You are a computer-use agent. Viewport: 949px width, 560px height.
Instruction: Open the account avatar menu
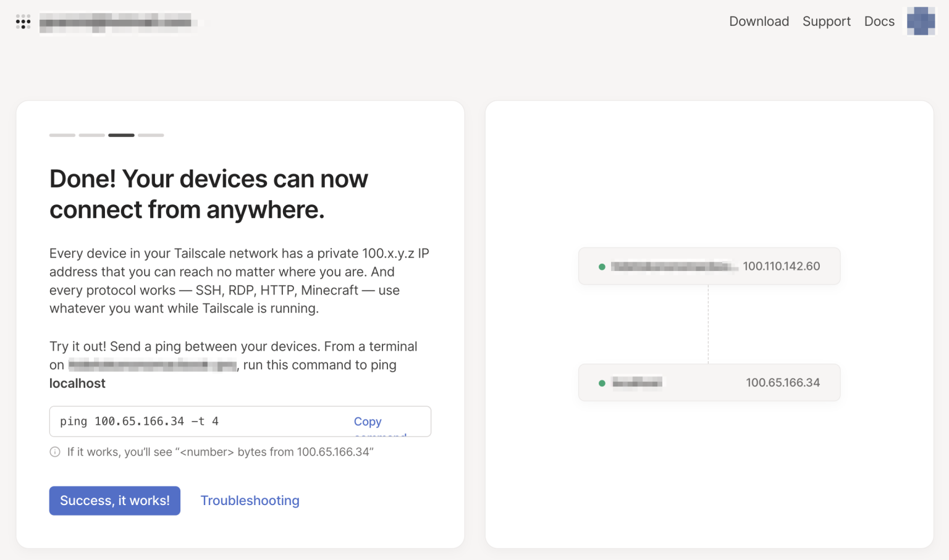click(x=921, y=22)
